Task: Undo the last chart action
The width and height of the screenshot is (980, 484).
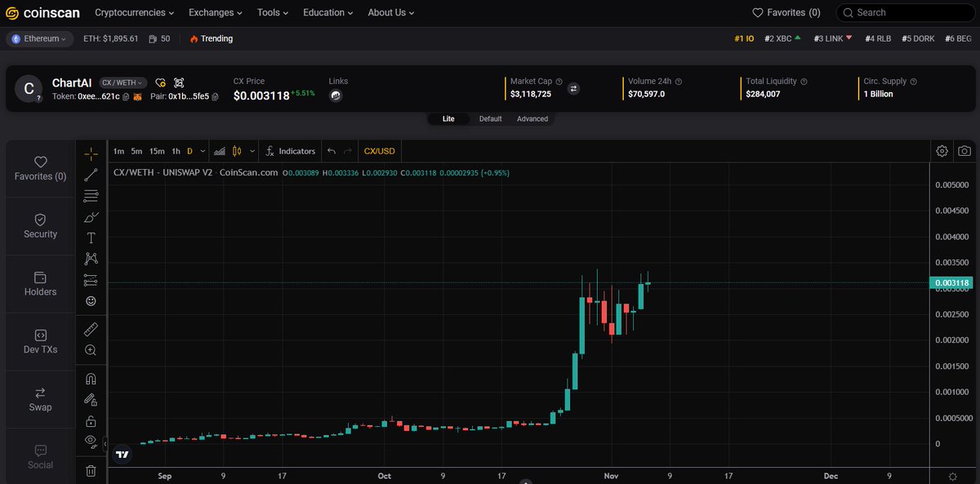Action: click(x=331, y=151)
